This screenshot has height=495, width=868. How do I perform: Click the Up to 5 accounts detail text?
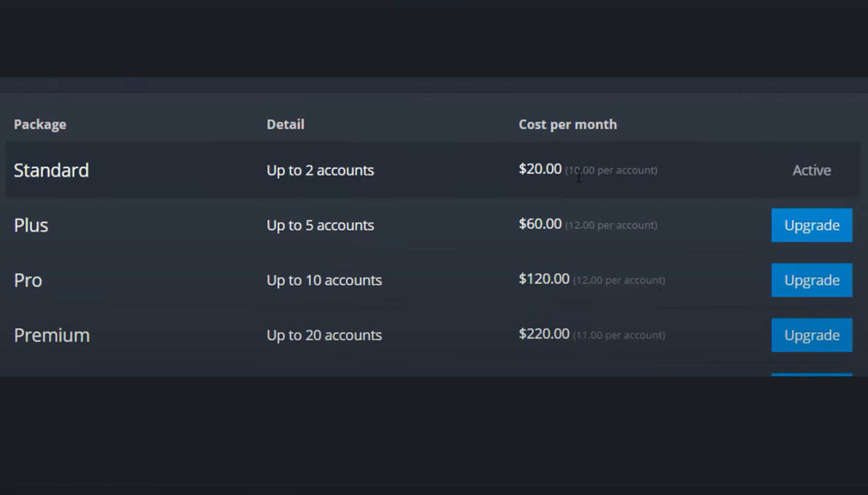tap(320, 225)
